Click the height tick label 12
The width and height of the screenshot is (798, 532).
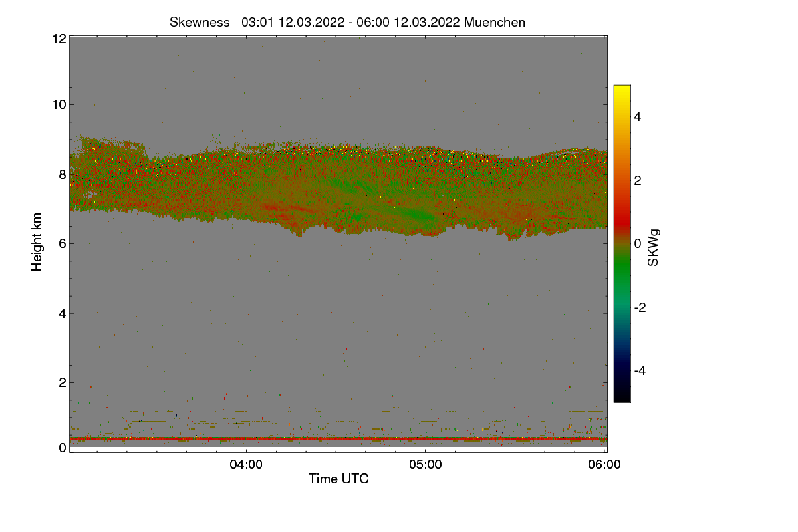(59, 39)
